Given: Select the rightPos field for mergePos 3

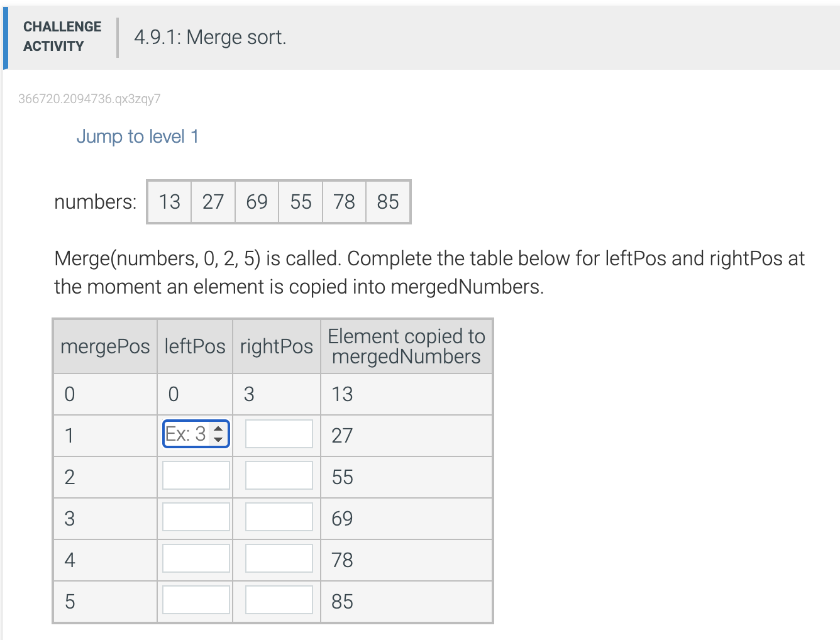Looking at the screenshot, I should coord(279,517).
